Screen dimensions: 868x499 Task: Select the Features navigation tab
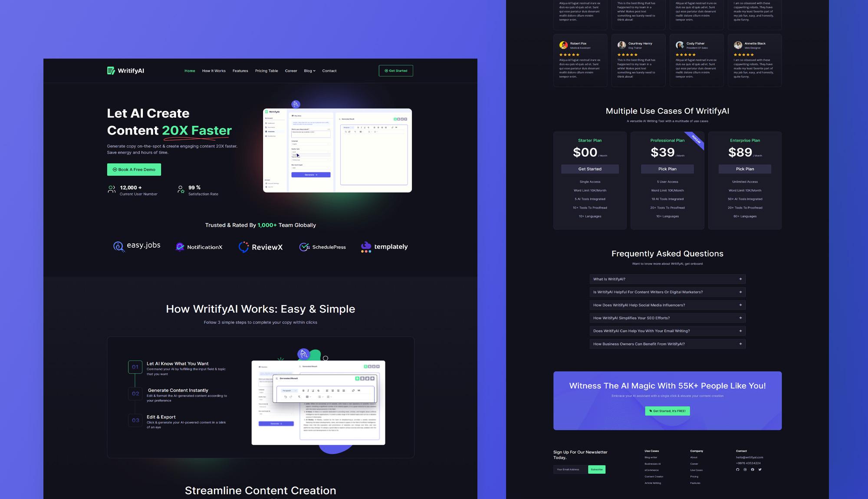click(240, 71)
